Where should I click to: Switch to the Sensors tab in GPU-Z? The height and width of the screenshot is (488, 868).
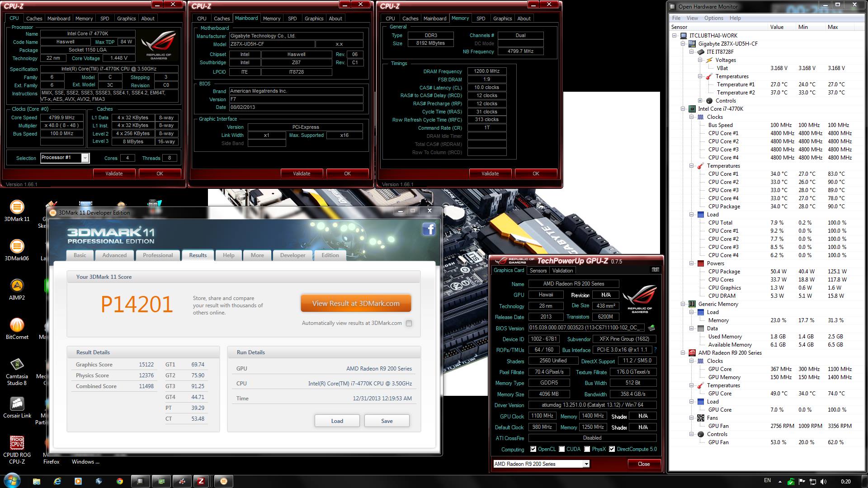tap(538, 271)
